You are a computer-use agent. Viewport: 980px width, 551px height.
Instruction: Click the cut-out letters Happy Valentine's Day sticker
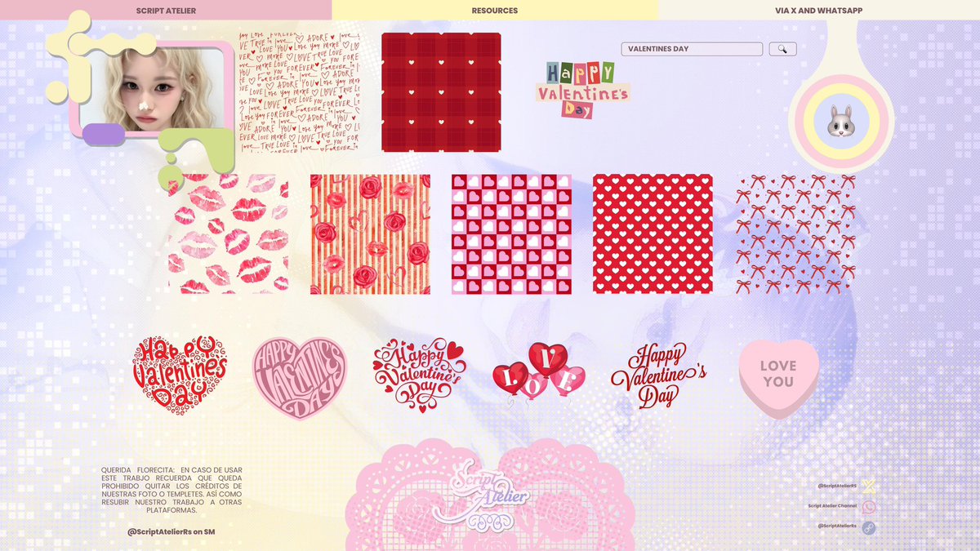tap(583, 89)
